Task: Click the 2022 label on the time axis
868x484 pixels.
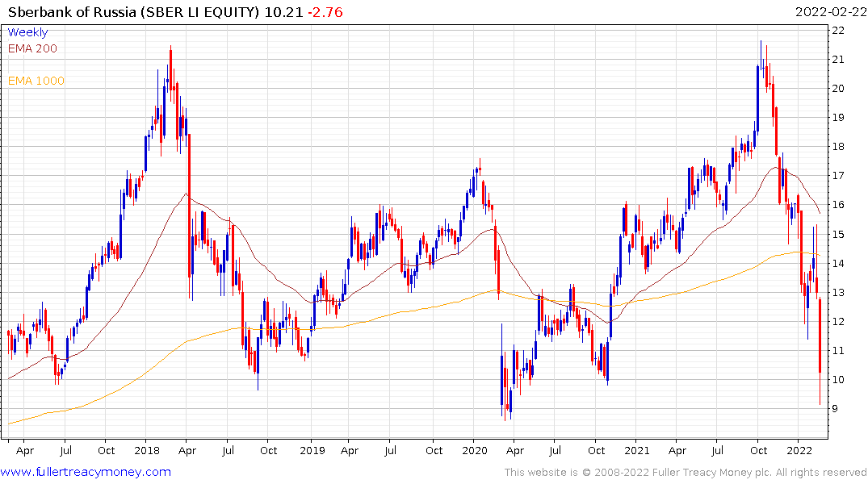Action: pos(799,450)
